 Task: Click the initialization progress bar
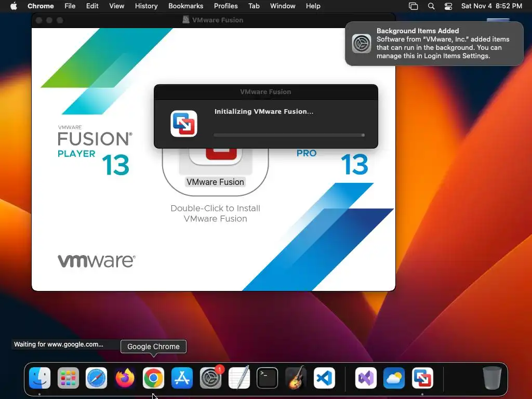[289, 135]
